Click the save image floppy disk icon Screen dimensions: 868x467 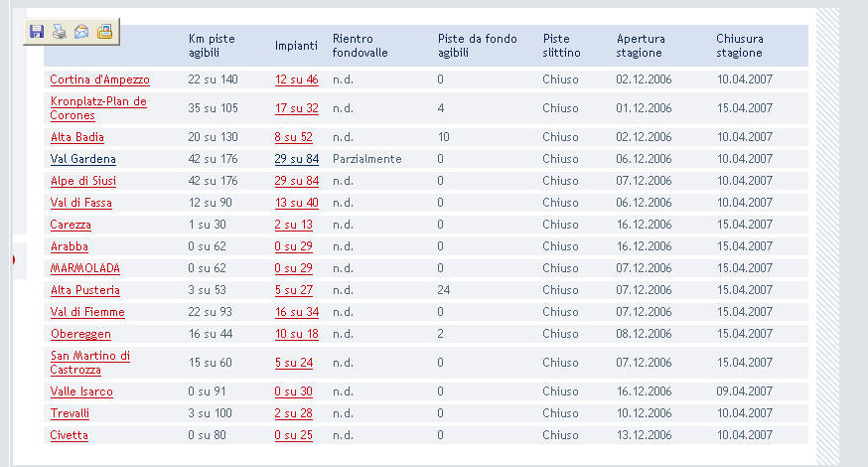click(37, 32)
